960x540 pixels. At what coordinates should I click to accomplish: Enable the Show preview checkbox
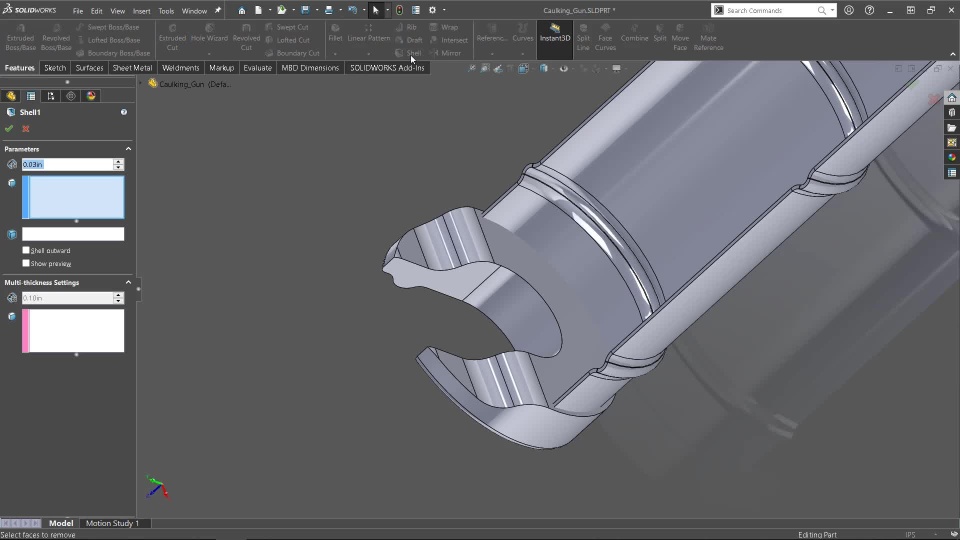(26, 263)
